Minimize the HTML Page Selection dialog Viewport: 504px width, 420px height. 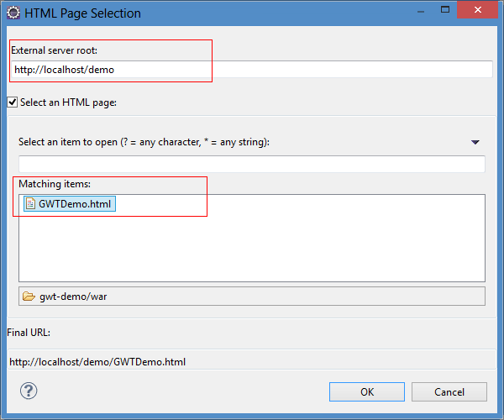(421, 11)
